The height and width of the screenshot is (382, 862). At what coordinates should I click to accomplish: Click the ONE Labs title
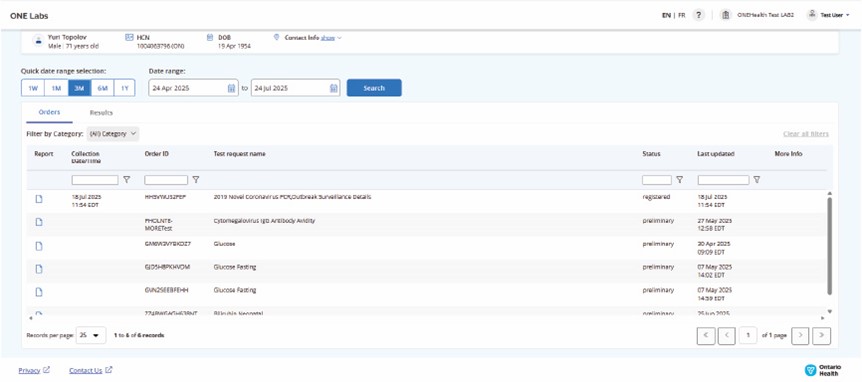[x=29, y=15]
